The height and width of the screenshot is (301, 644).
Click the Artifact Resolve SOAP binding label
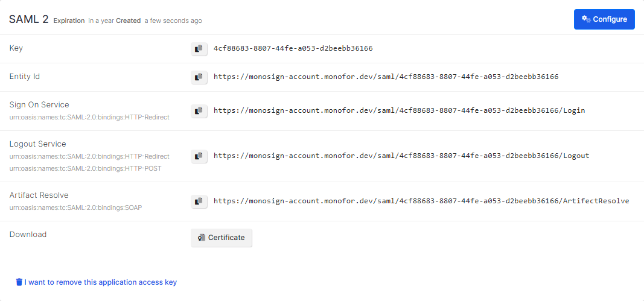(x=75, y=208)
